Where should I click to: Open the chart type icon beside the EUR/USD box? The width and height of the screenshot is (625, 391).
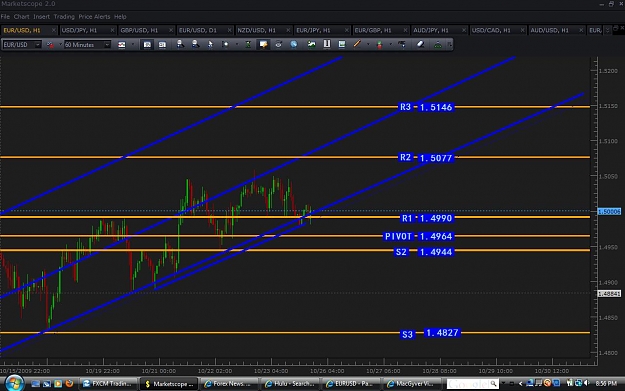tap(50, 45)
